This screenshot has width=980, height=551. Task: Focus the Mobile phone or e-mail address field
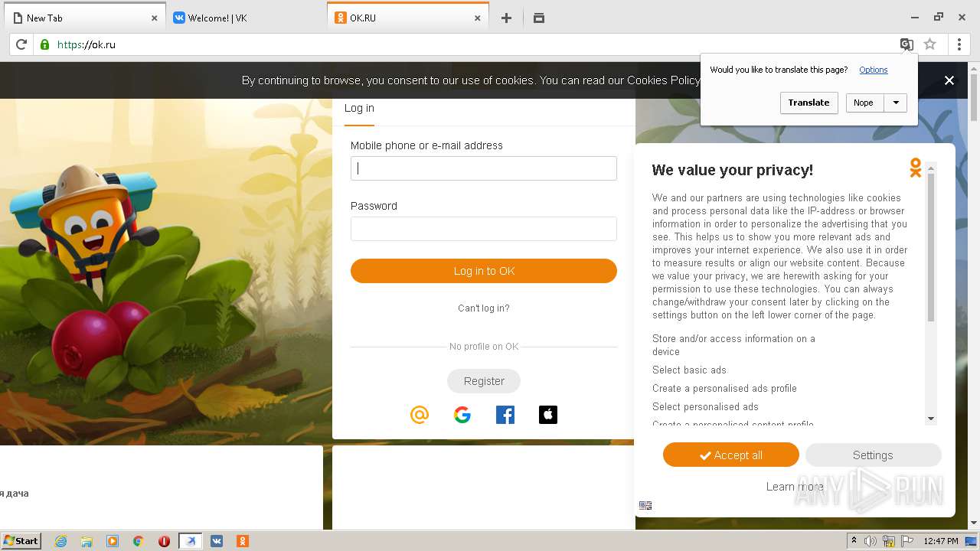(x=484, y=168)
